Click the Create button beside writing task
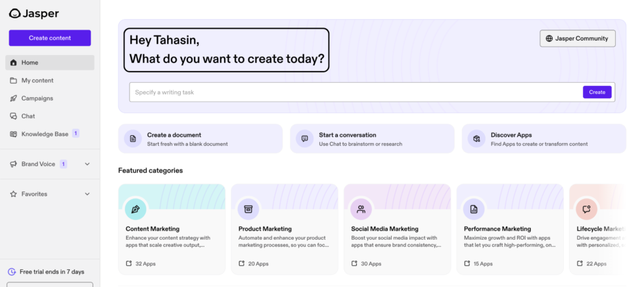 (x=597, y=93)
